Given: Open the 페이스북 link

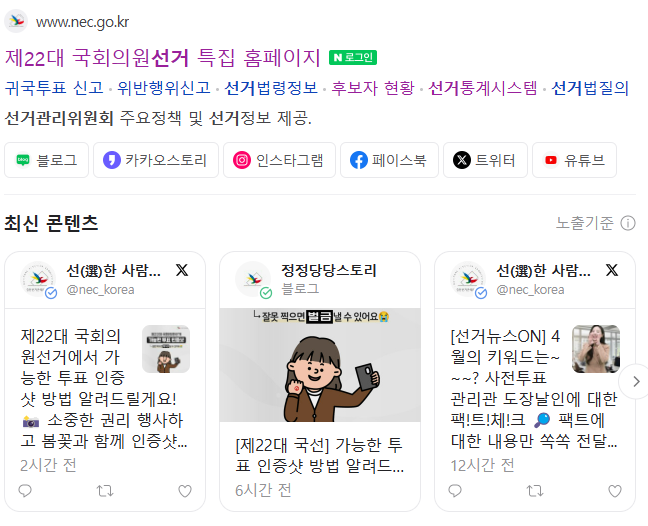Looking at the screenshot, I should (389, 160).
